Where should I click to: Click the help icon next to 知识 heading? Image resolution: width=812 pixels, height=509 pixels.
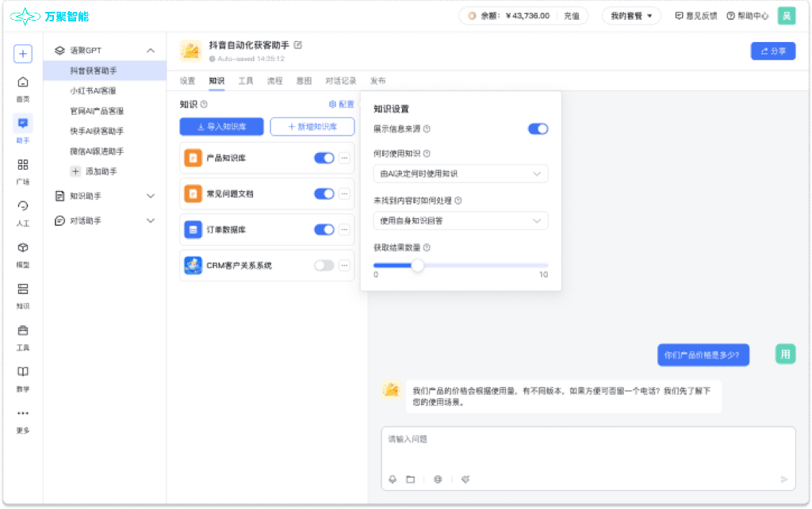(204, 104)
